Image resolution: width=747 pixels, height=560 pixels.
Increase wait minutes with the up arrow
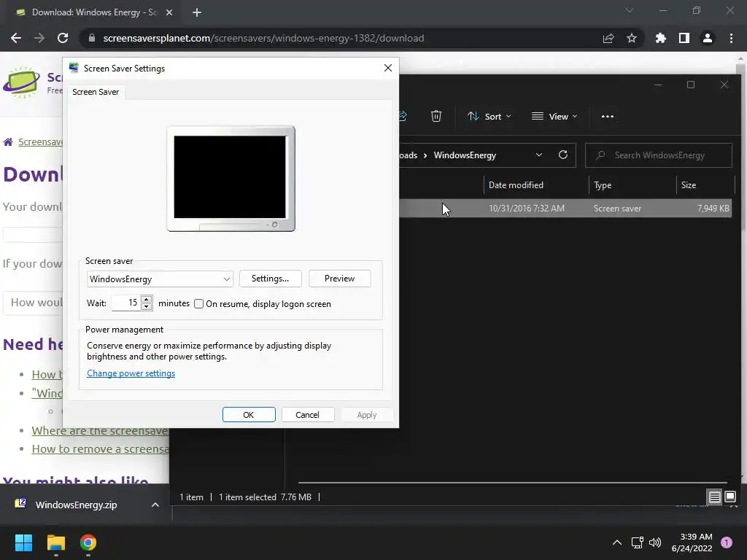pyautogui.click(x=147, y=299)
